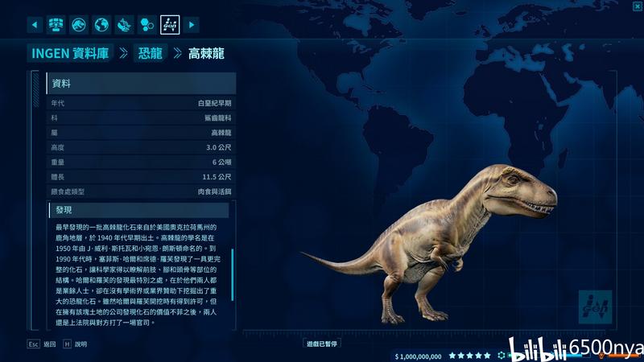Close the database with top-right X

pyautogui.click(x=638, y=6)
